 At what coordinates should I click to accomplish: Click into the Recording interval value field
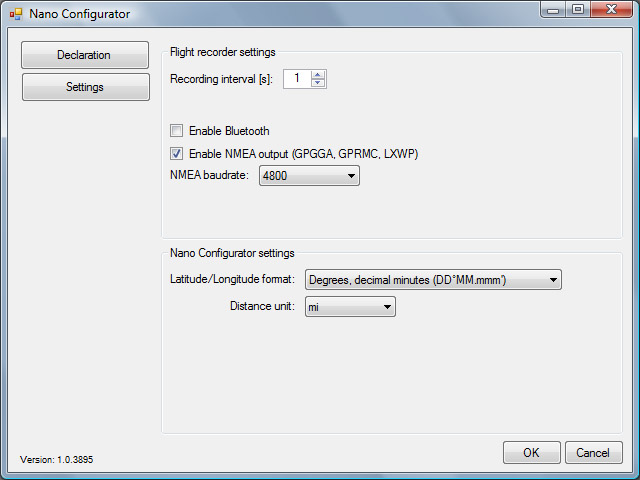297,78
